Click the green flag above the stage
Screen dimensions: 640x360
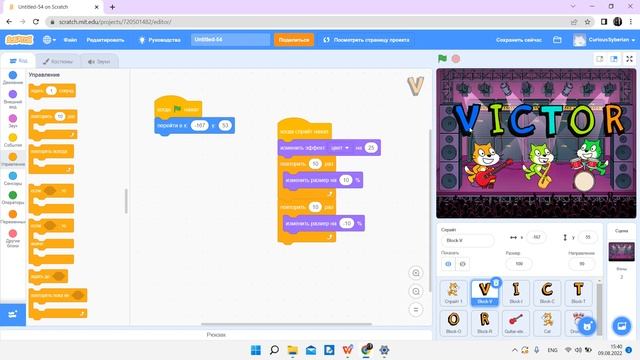pos(442,59)
